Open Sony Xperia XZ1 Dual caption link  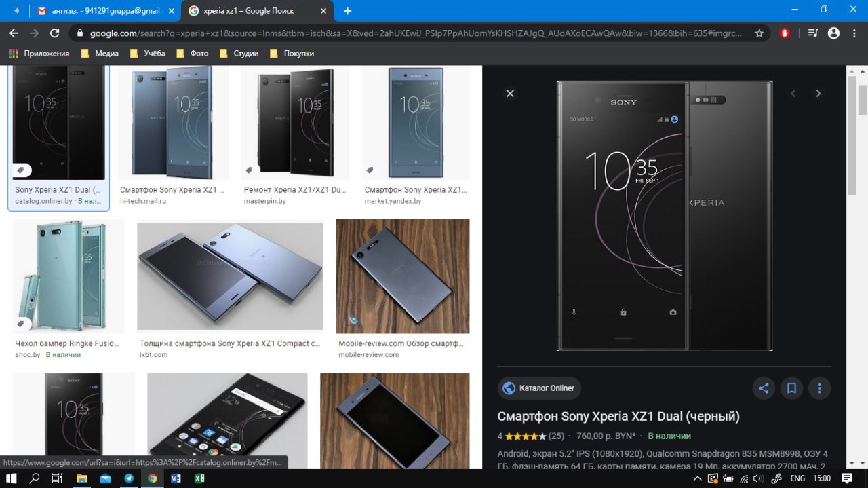coord(58,190)
